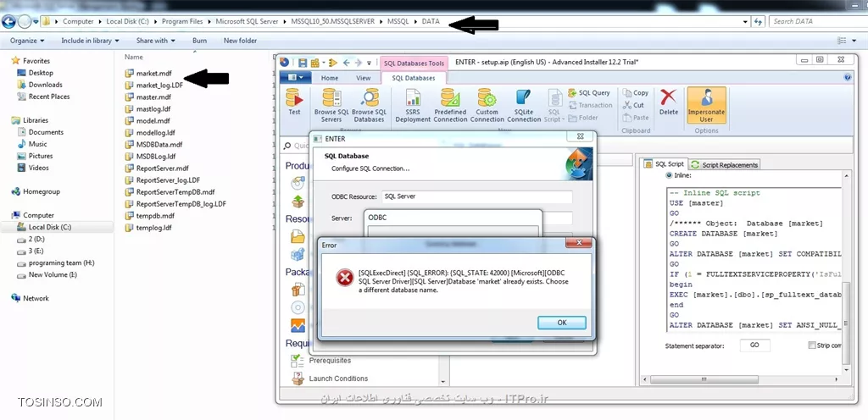The image size is (868, 420).
Task: Toggle the Strip comments checkbox
Action: click(x=812, y=345)
